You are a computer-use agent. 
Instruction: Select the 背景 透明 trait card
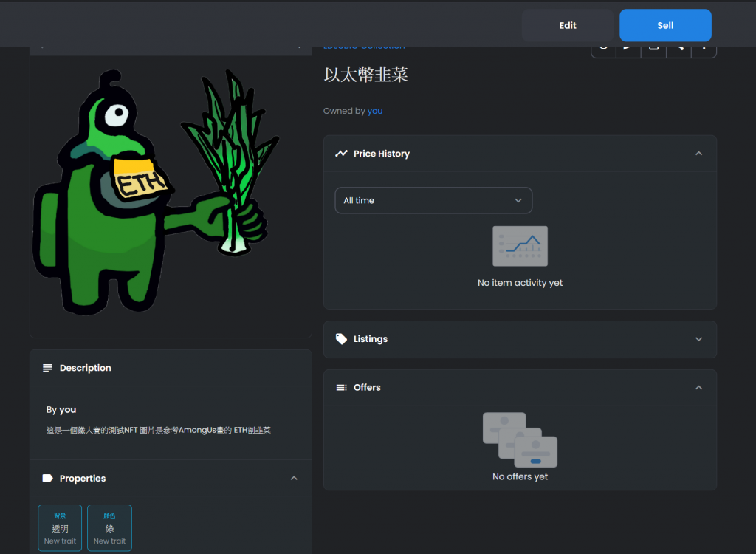pyautogui.click(x=60, y=528)
